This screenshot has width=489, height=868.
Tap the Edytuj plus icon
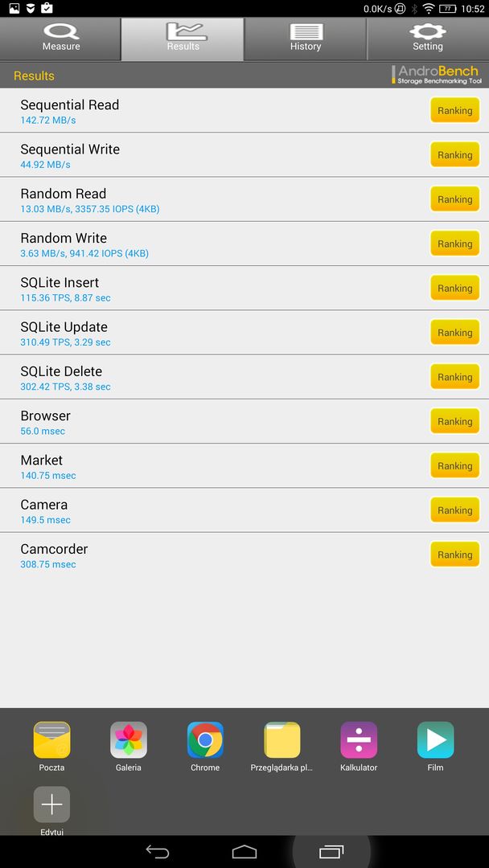51,805
